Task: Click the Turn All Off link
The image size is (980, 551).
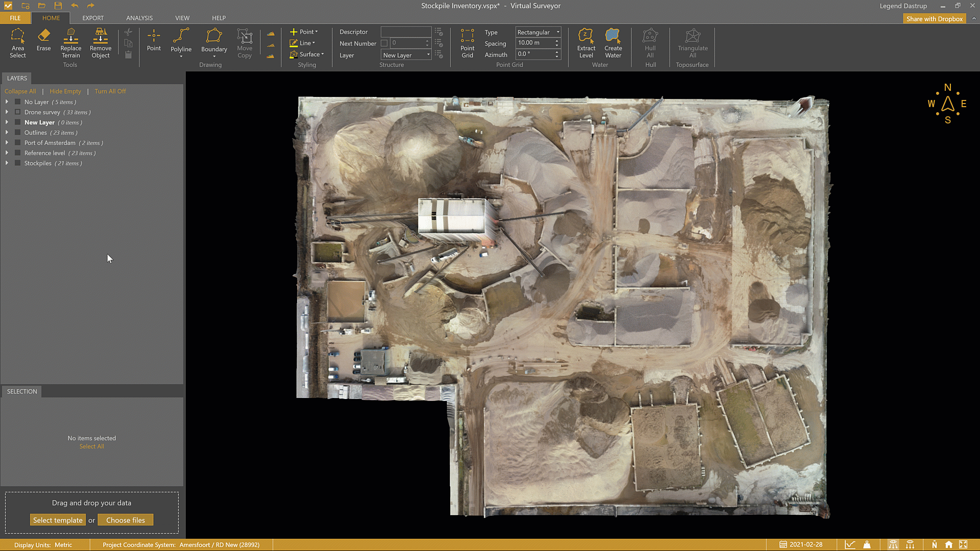Action: 110,91
